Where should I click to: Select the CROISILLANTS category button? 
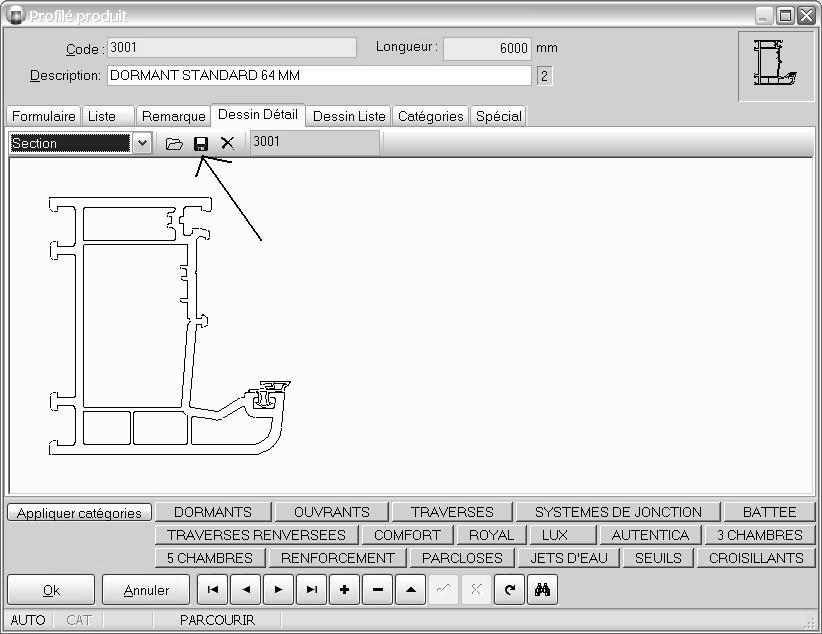[x=756, y=558]
